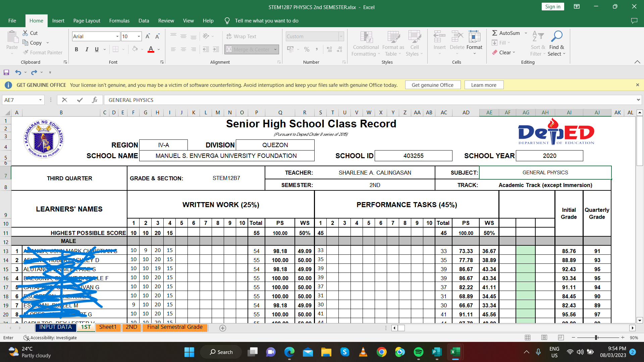644x362 pixels.
Task: Toggle Bold formatting
Action: [76, 49]
